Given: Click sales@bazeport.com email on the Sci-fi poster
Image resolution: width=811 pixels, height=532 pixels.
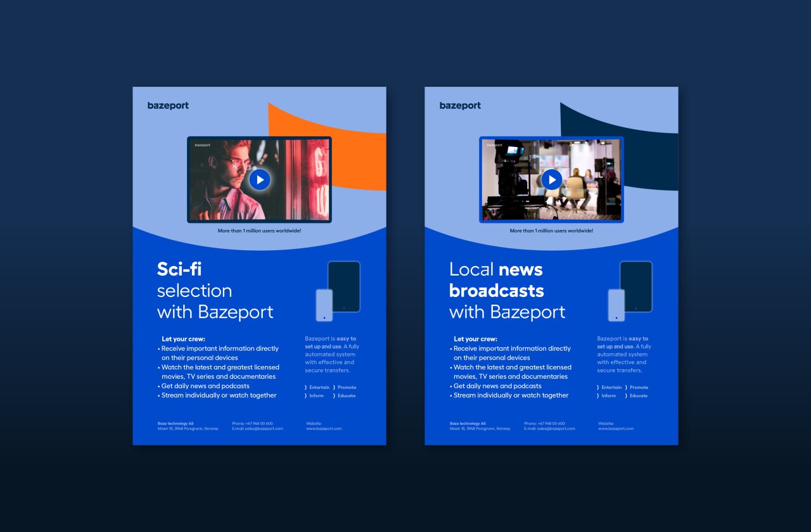Looking at the screenshot, I should (x=264, y=429).
